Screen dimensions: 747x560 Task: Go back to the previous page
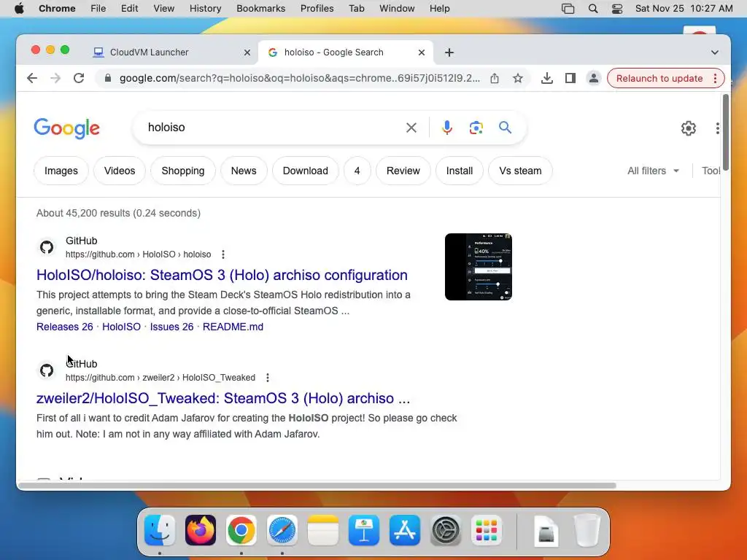[32, 78]
